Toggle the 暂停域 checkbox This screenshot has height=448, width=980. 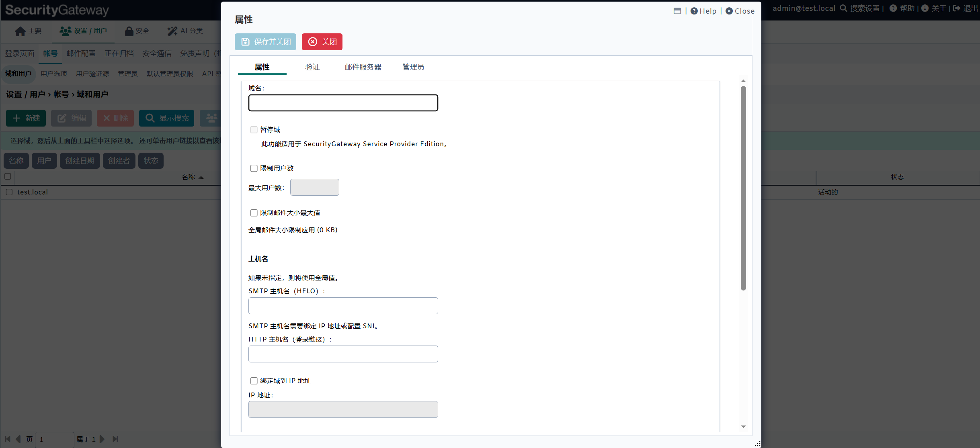coord(254,129)
